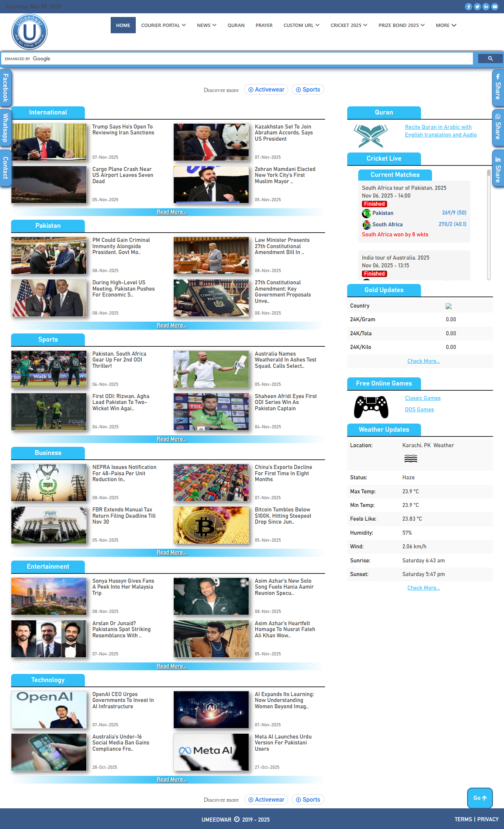Open Zohran Mamdani Elected headline

285,175
